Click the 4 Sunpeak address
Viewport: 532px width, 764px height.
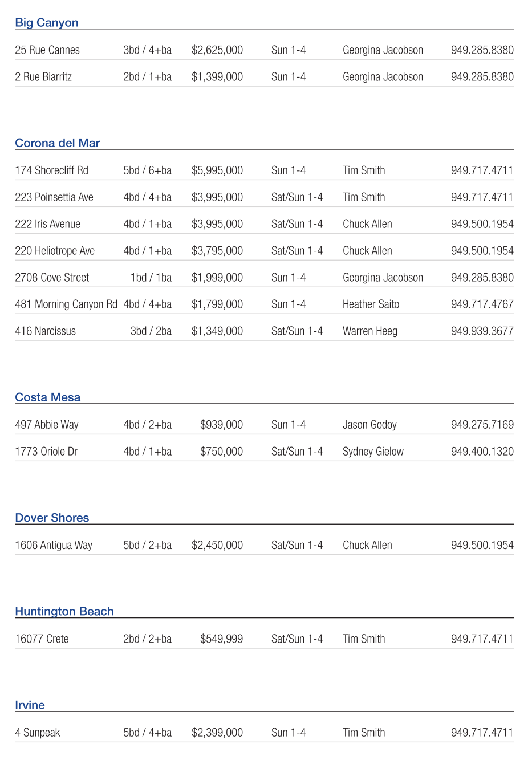click(38, 733)
